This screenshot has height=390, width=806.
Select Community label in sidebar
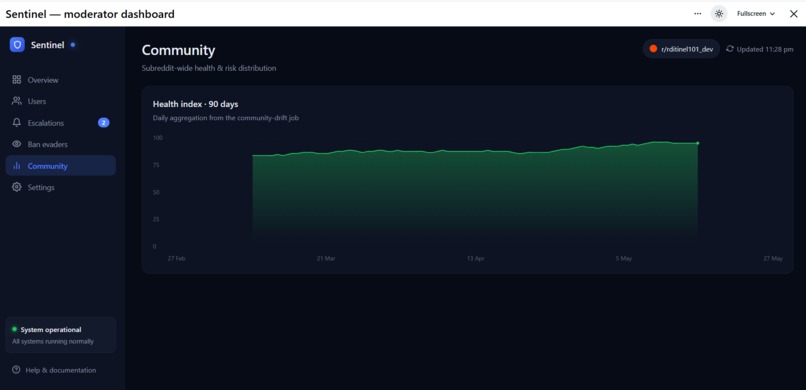tap(47, 166)
